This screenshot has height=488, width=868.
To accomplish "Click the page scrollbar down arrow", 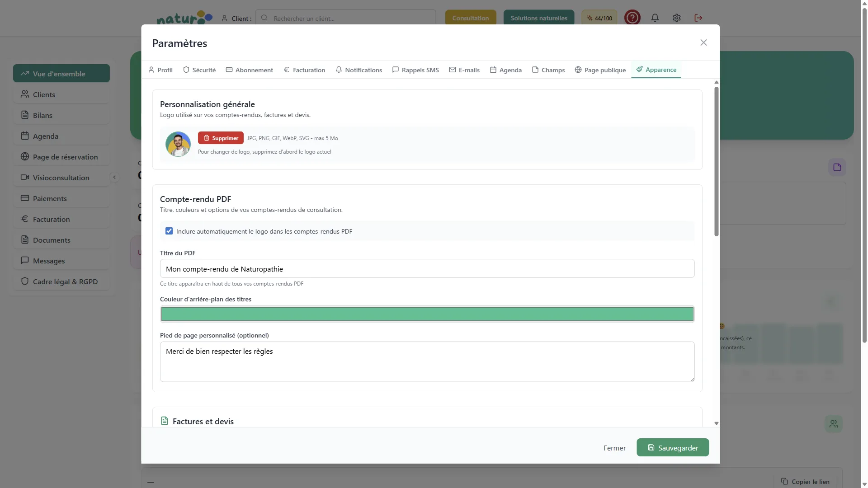I will click(x=864, y=484).
